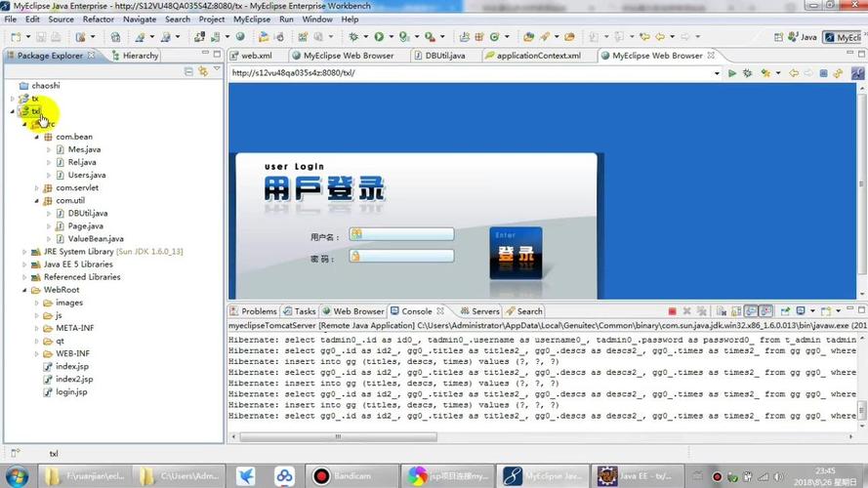Screen dimensions: 868x488
Task: Click the browser Back arrow icon
Action: click(793, 73)
